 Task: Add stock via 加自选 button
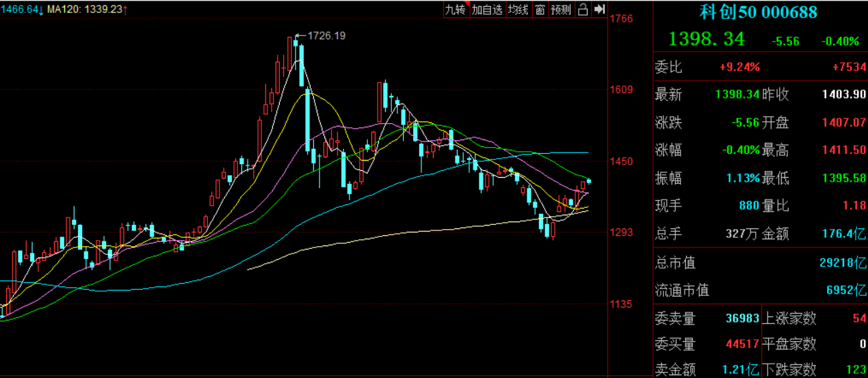(486, 9)
